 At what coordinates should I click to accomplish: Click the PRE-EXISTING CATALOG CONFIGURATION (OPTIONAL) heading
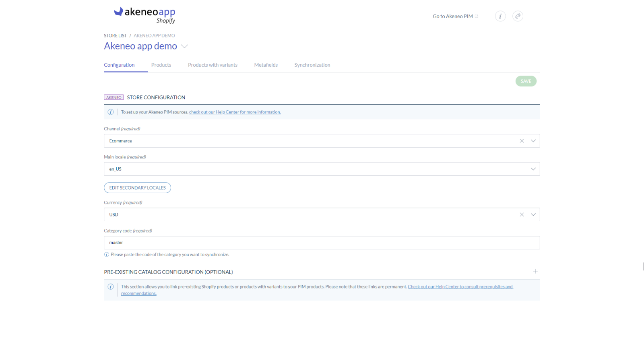(x=168, y=272)
